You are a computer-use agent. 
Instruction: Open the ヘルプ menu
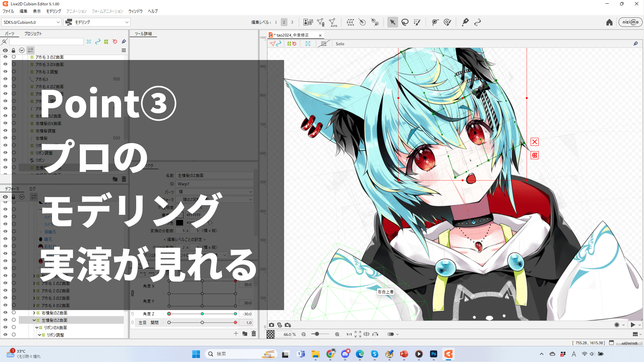pos(153,11)
